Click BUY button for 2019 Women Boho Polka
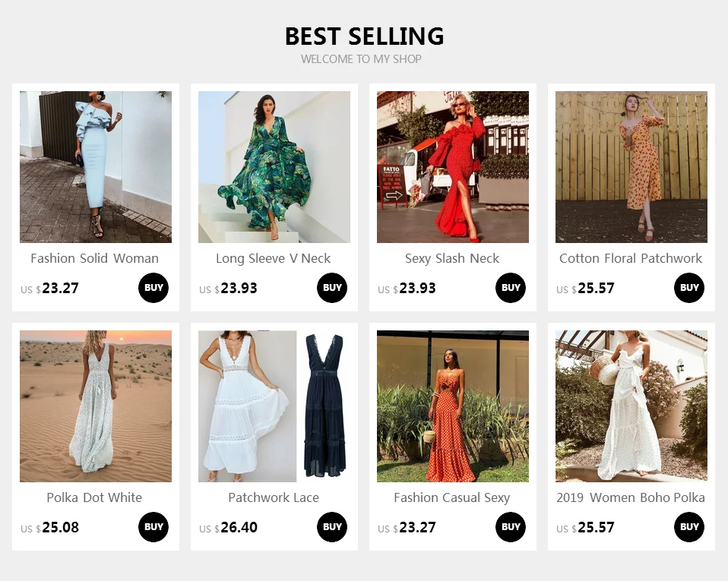 click(689, 527)
